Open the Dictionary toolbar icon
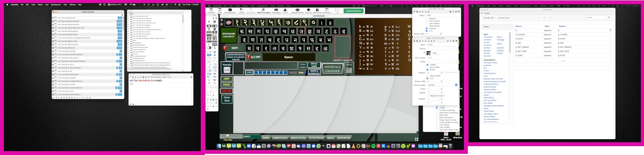This screenshot has width=644, height=155. (327, 11)
